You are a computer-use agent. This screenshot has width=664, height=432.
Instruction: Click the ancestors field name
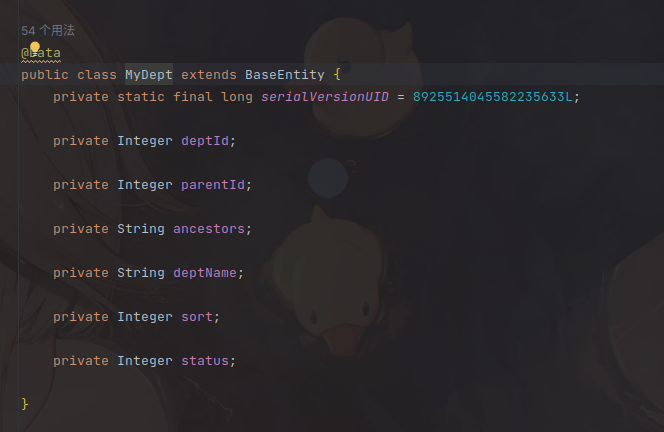[209, 229]
